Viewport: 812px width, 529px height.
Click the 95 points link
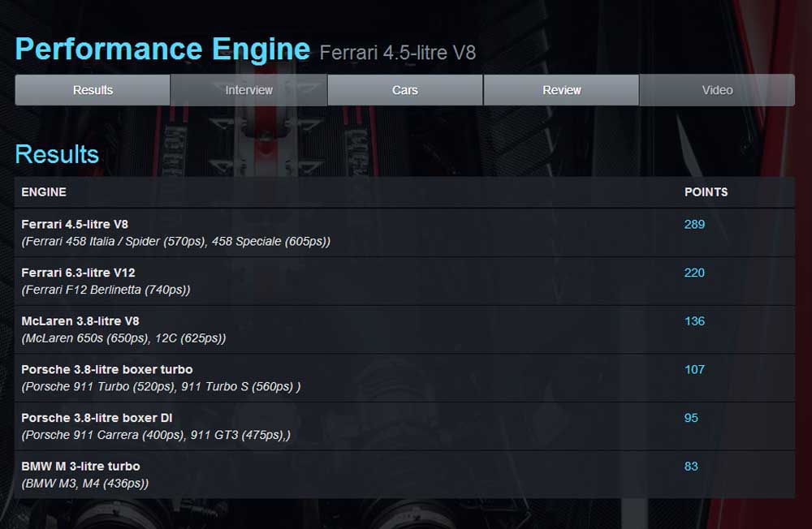tap(691, 418)
